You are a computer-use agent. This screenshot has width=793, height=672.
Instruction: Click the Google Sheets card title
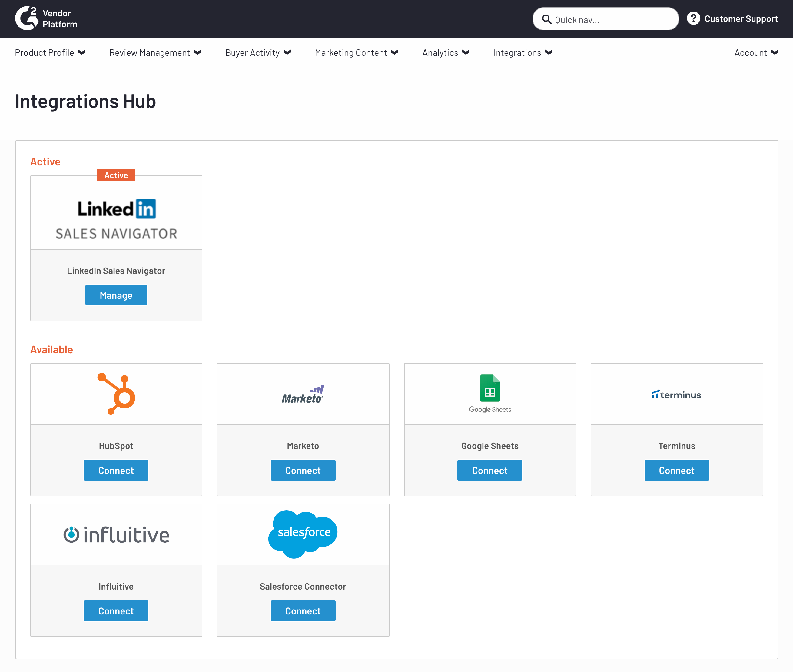(x=490, y=446)
